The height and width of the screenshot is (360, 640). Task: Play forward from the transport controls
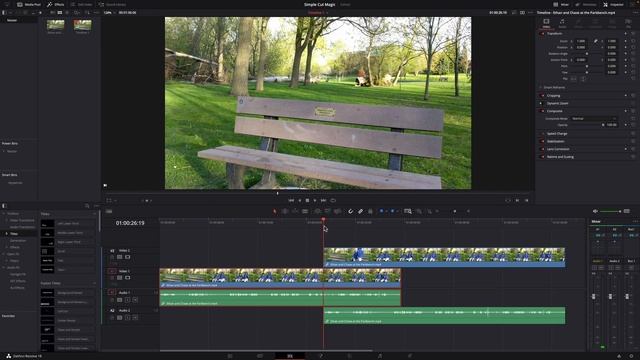point(315,200)
